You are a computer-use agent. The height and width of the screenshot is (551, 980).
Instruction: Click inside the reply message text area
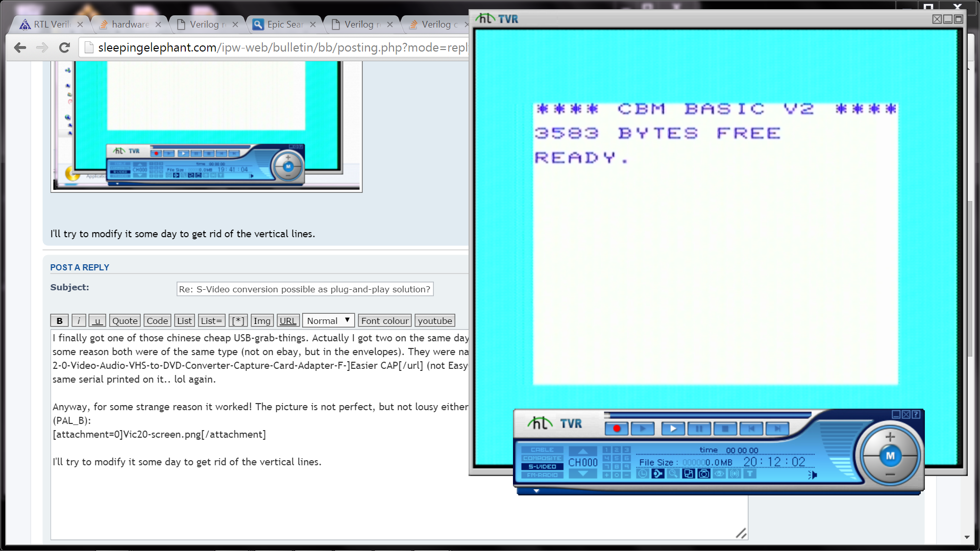(399, 435)
